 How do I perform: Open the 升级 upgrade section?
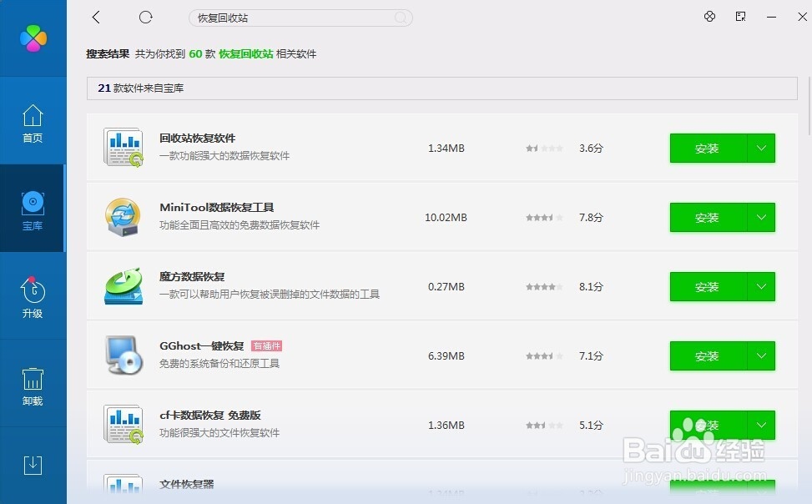point(33,294)
